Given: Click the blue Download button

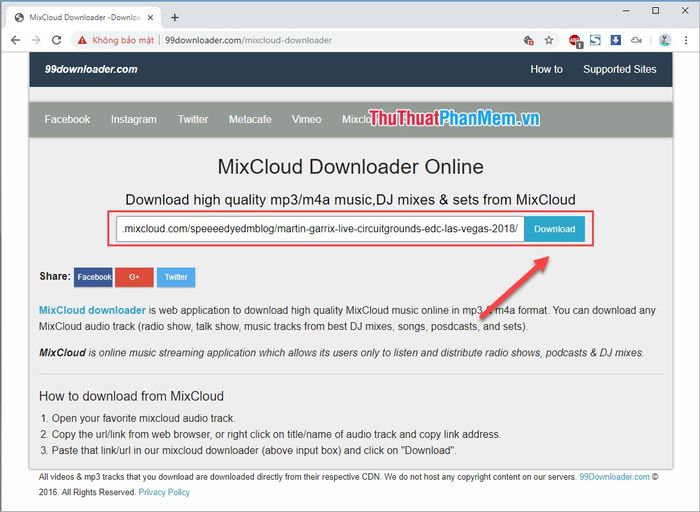Looking at the screenshot, I should point(554,229).
